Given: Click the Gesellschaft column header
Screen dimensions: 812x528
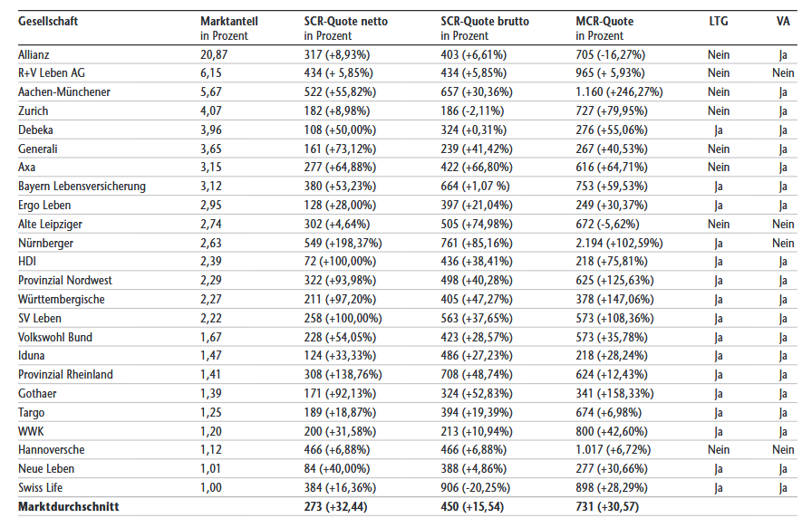Looking at the screenshot, I should click(x=47, y=21).
